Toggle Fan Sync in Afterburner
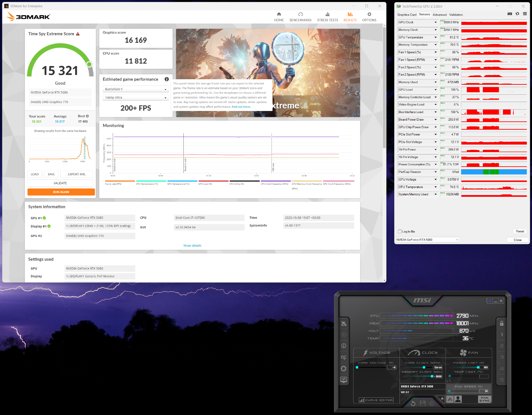532x415 pixels. tap(485, 399)
